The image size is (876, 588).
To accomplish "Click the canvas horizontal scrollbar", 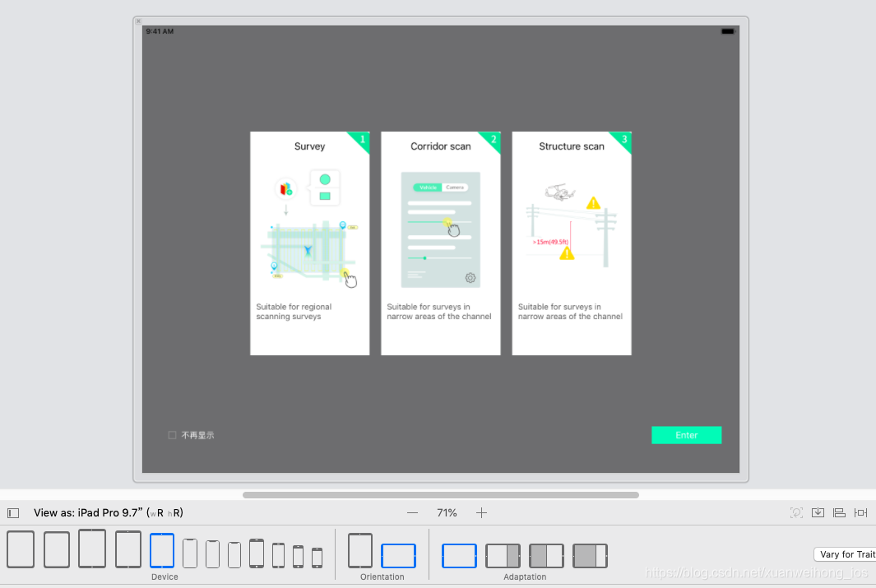I will click(441, 495).
